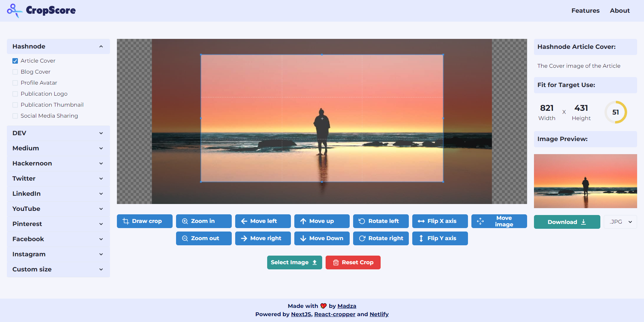644x322 pixels.
Task: Open the .JPG format dropdown
Action: tap(620, 222)
